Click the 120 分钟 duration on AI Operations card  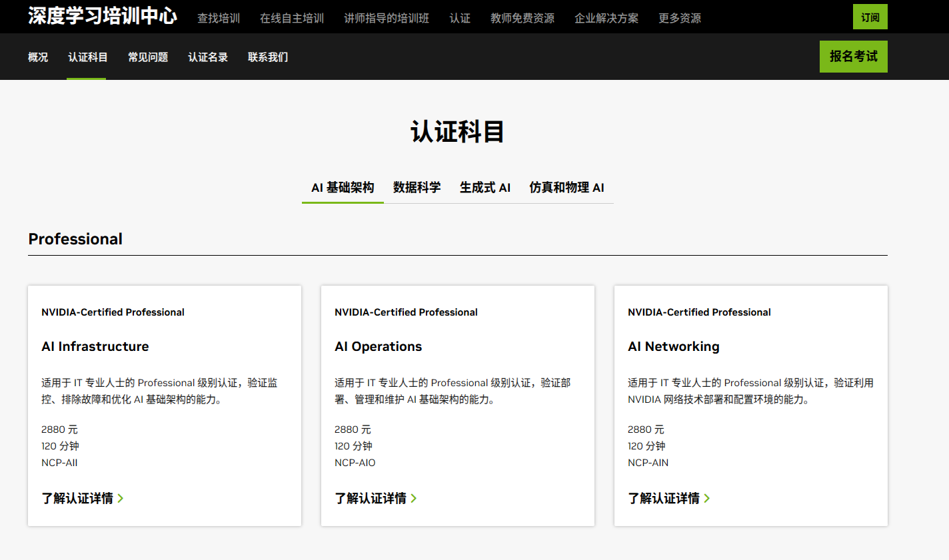tap(353, 446)
